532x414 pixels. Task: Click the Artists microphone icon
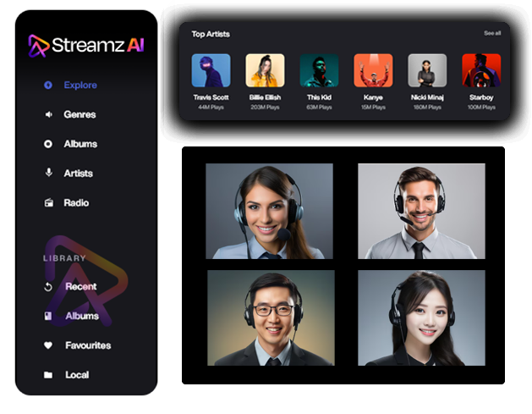pyautogui.click(x=48, y=173)
